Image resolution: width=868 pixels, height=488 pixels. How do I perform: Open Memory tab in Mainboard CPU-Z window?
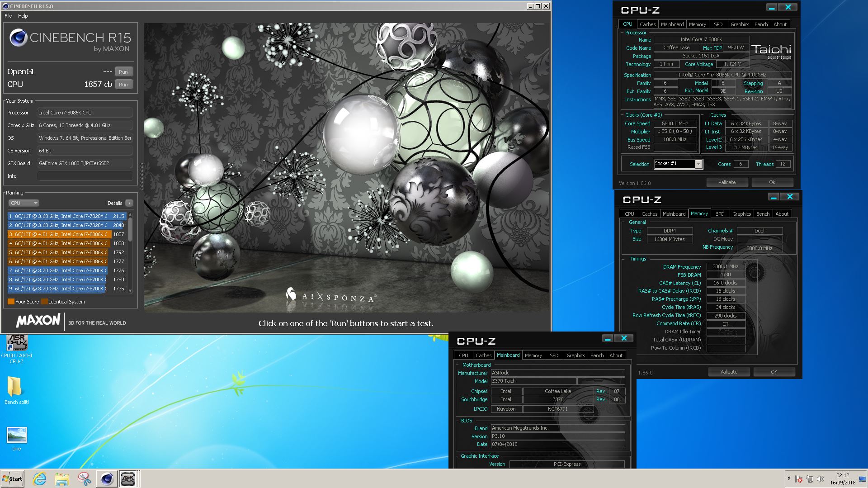point(533,355)
